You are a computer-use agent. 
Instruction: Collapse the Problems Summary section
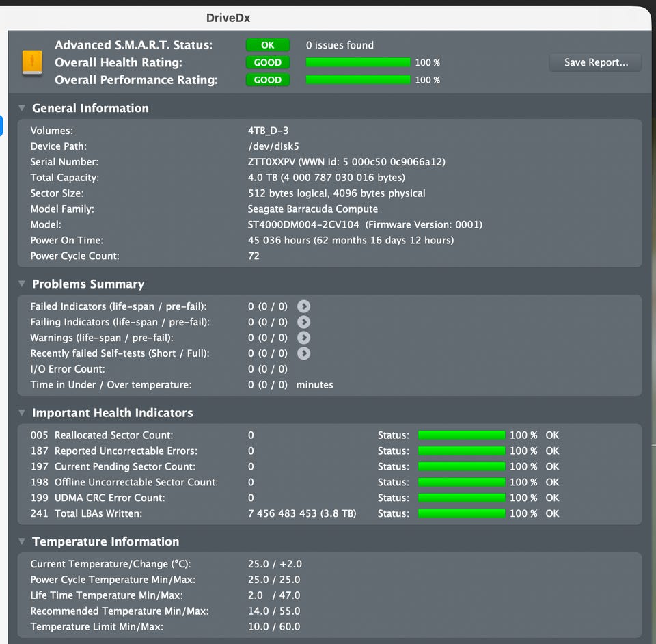[x=22, y=284]
